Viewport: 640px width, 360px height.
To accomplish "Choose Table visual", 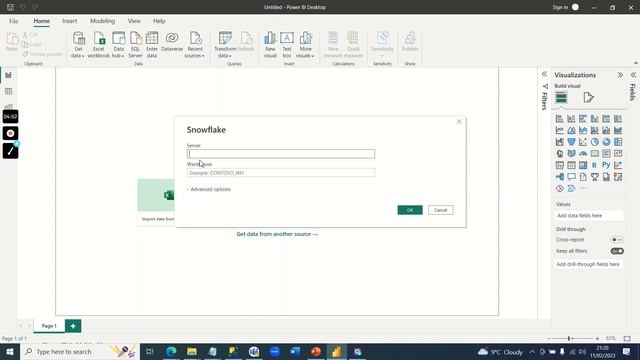I will coord(571,165).
